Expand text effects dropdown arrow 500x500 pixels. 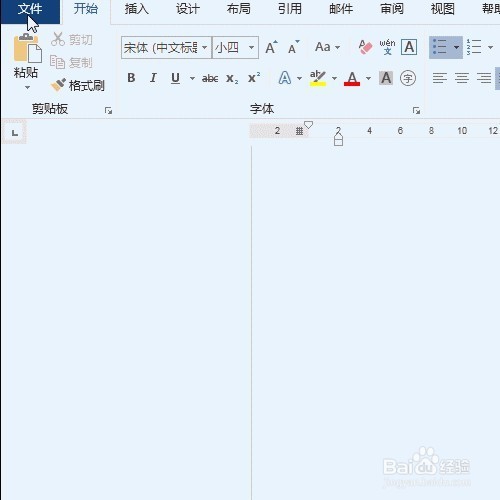[x=299, y=79]
